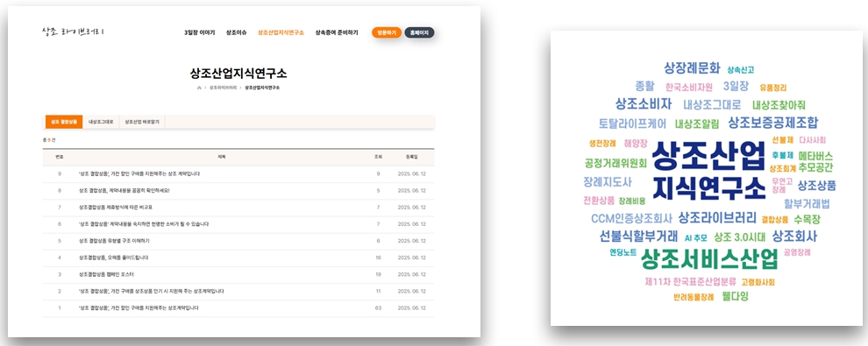The image size is (868, 346).
Task: Click the page heading 상조산업지식연구소
Action: (x=238, y=74)
